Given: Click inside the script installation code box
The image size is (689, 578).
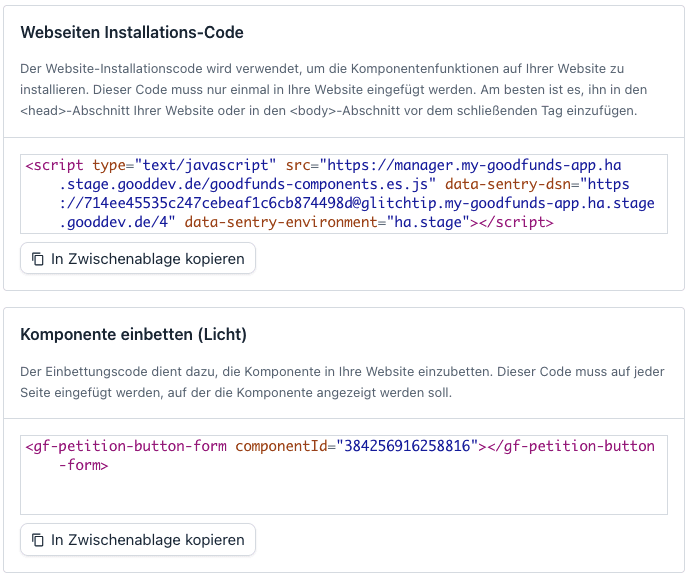Looking at the screenshot, I should click(x=344, y=194).
